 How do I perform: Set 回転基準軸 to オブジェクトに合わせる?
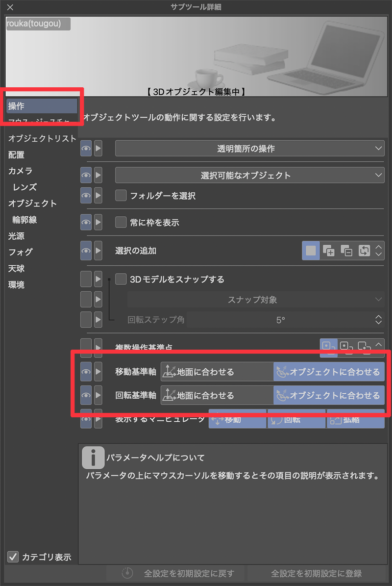coord(329,395)
